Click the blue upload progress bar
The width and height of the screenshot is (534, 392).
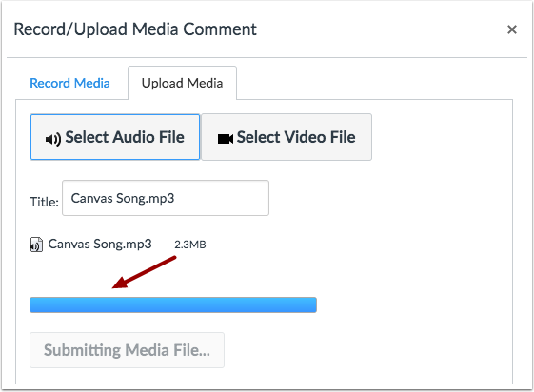pos(173,304)
